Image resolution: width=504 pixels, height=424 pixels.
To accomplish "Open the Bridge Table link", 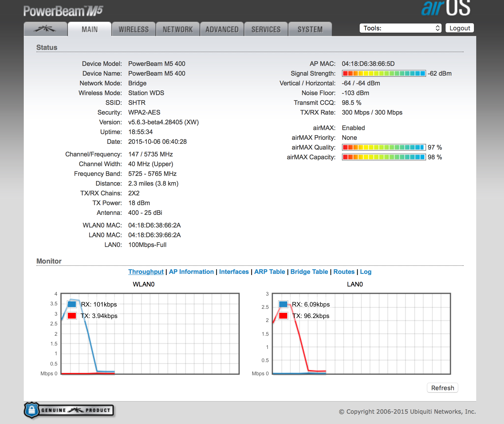I will pyautogui.click(x=309, y=272).
